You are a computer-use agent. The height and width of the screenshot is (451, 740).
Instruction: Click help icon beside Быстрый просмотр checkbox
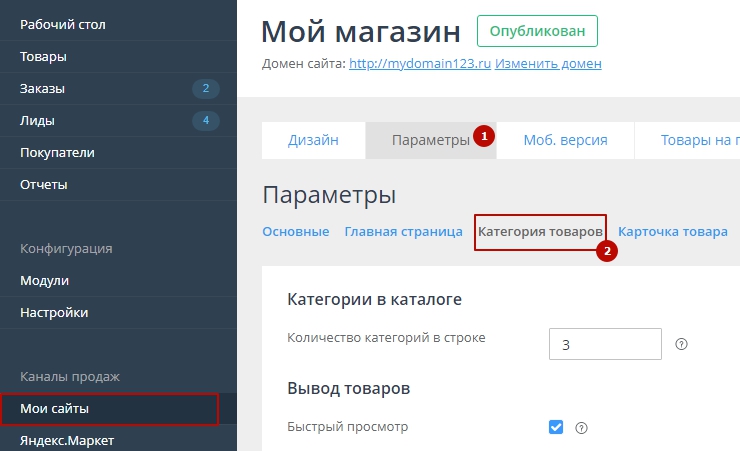tap(581, 428)
